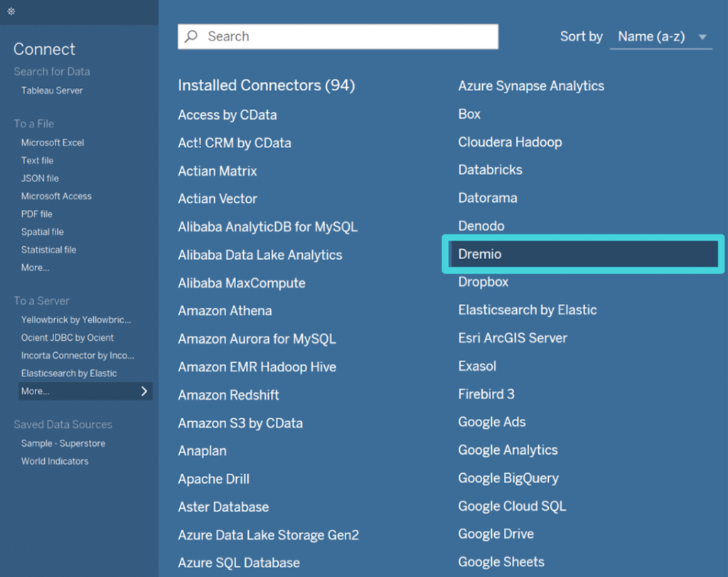The image size is (728, 577).
Task: Pick Actian Vector connector
Action: point(218,198)
